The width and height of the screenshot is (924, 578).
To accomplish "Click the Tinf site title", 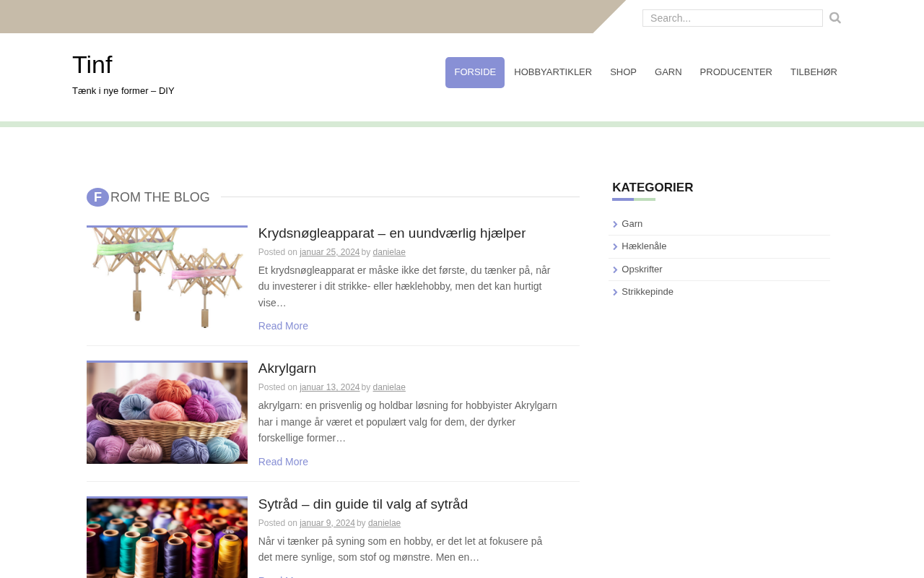I will point(92,65).
